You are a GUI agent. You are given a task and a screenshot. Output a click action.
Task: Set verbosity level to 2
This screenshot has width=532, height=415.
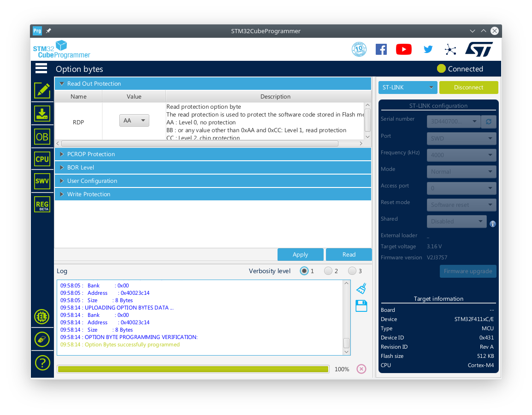(328, 271)
